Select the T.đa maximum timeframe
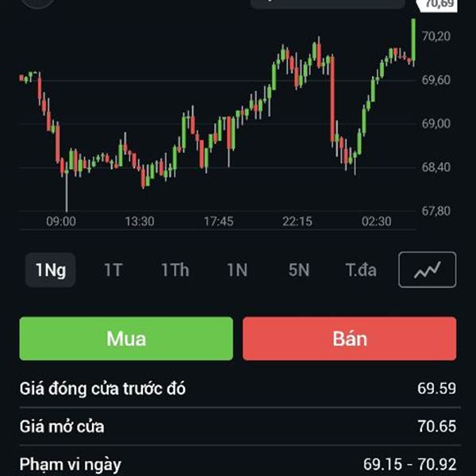This screenshot has height=476, width=476. (x=361, y=270)
